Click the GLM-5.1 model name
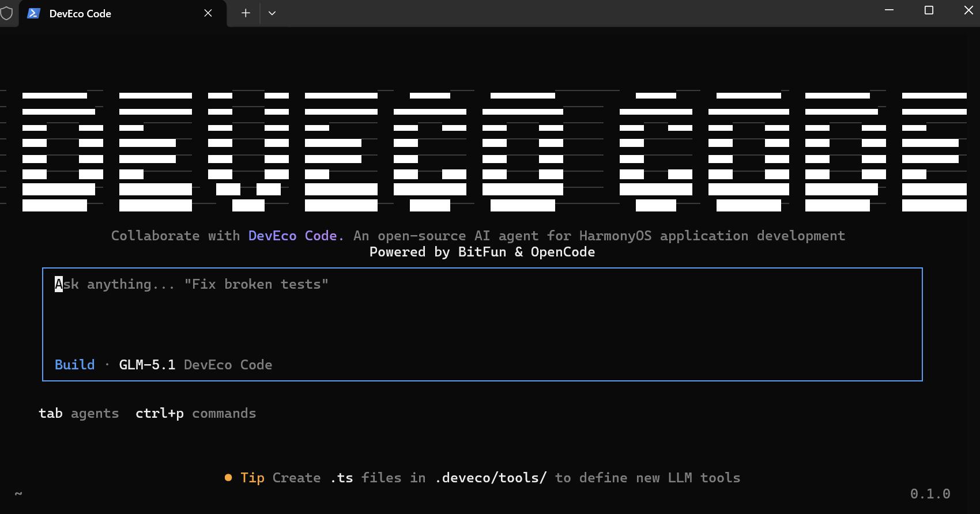Viewport: 980px width, 514px height. coord(147,365)
